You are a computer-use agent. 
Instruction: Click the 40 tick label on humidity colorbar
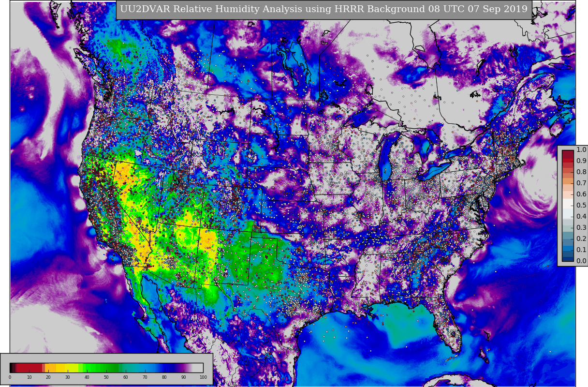pos(87,377)
